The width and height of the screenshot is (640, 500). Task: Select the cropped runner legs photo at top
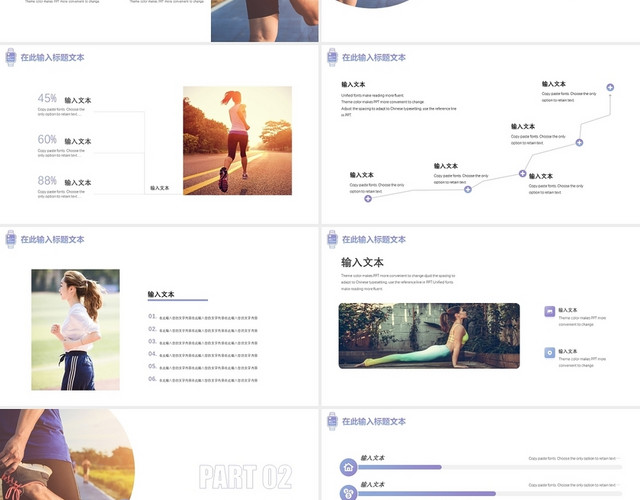pyautogui.click(x=264, y=20)
